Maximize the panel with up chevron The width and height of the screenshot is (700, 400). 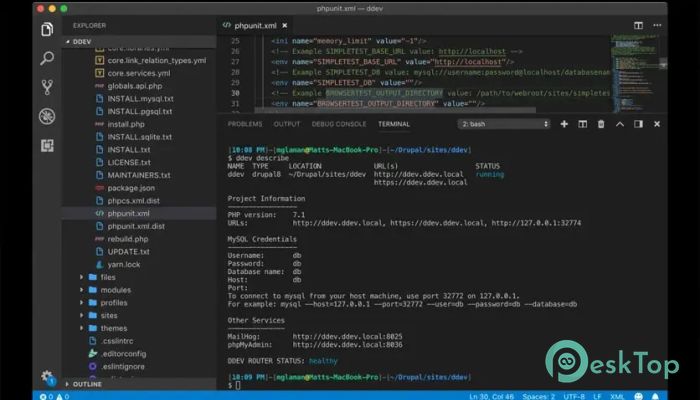(620, 124)
